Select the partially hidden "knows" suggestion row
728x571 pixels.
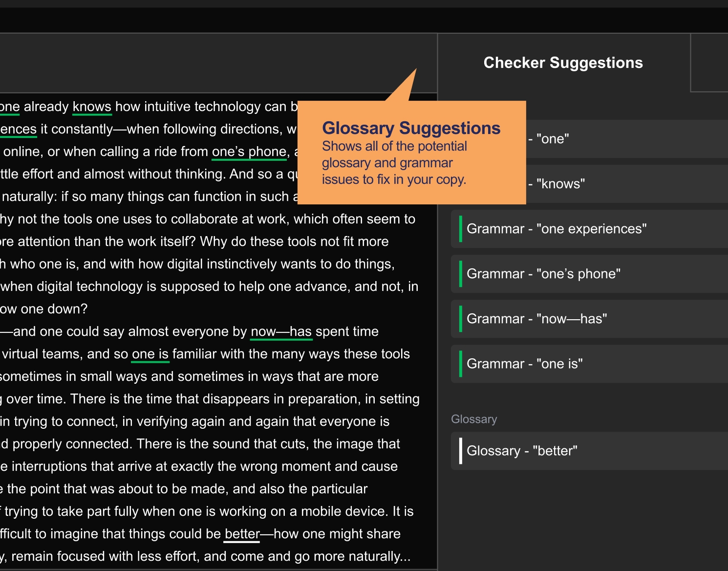click(x=625, y=184)
